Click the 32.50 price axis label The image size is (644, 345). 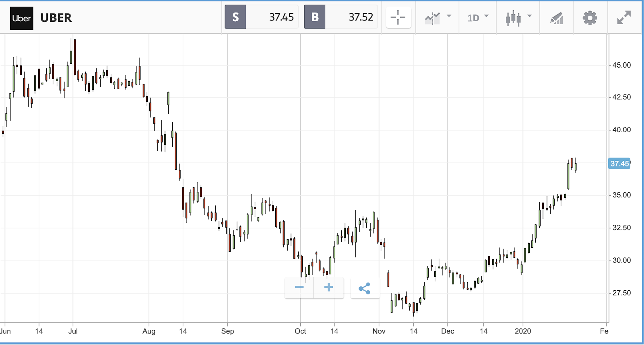621,228
